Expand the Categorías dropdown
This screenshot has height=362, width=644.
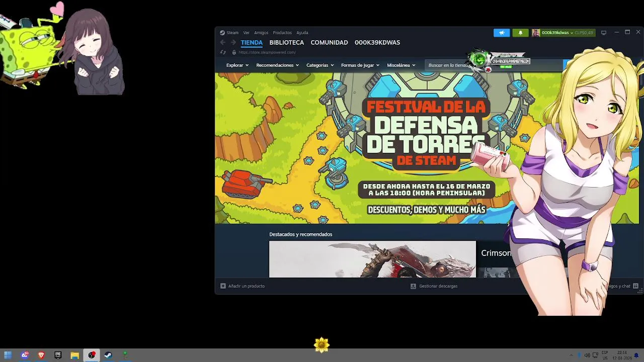pyautogui.click(x=320, y=65)
